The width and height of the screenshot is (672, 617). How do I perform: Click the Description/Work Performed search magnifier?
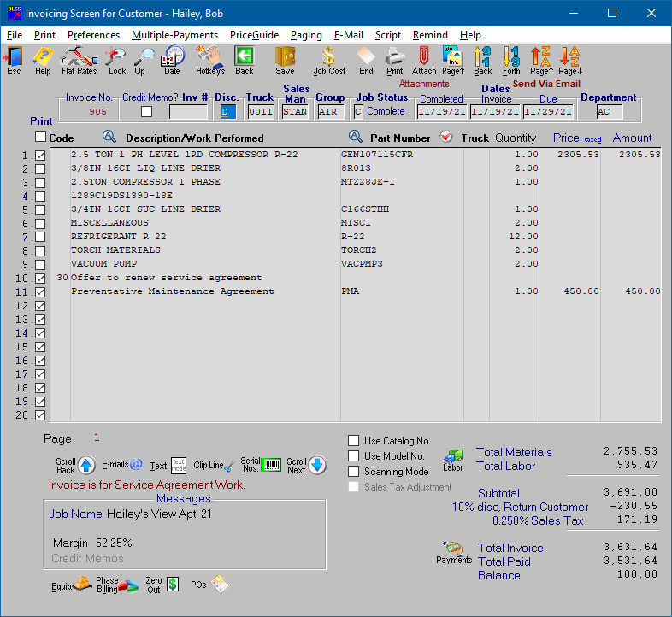click(109, 137)
